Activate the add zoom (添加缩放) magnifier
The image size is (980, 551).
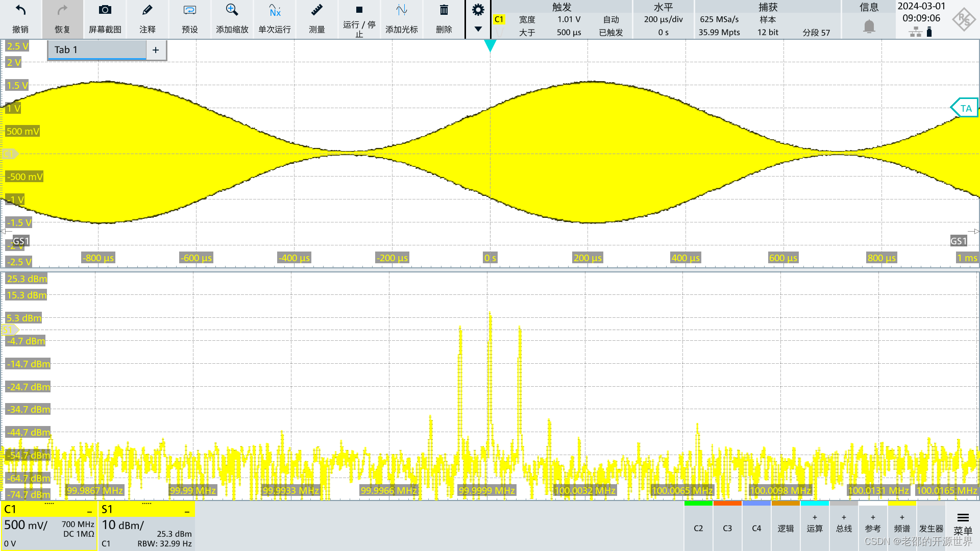point(232,11)
